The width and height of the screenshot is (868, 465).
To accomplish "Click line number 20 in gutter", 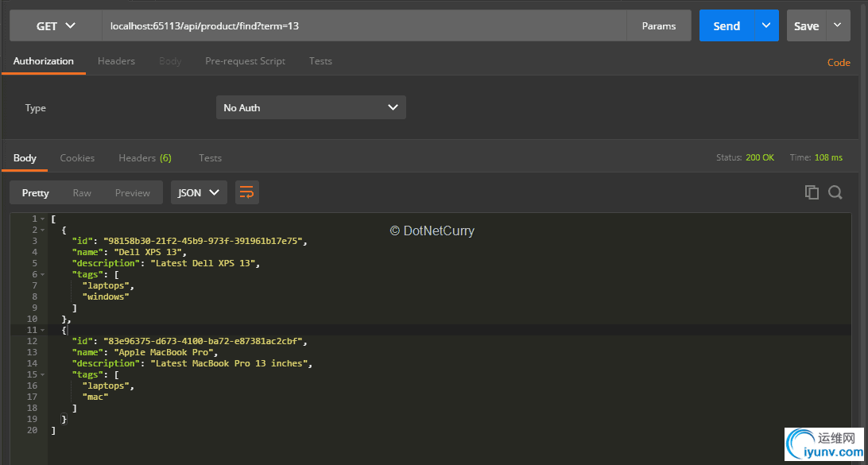I will coord(32,430).
